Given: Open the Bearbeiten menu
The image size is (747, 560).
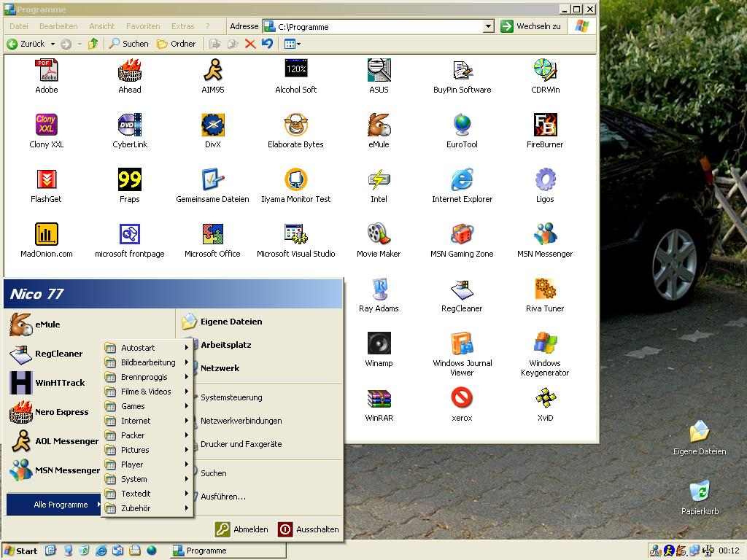Looking at the screenshot, I should 58,26.
